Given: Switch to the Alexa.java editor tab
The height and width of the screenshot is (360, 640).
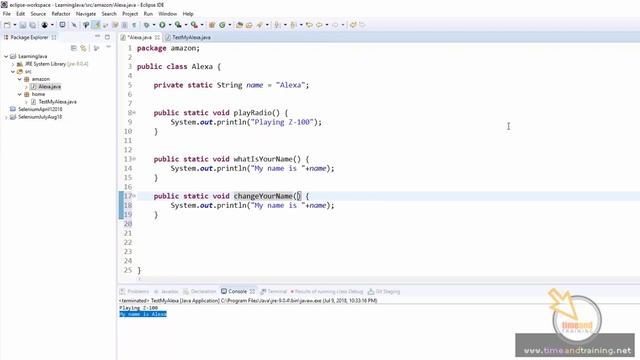Looking at the screenshot, I should (140, 37).
